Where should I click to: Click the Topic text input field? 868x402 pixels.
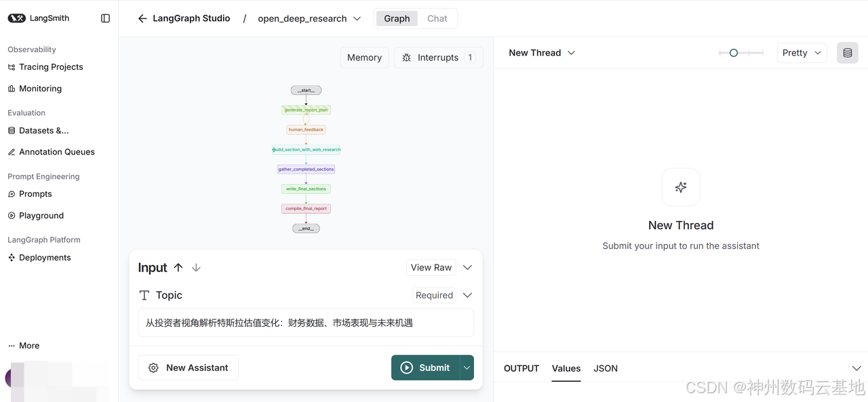click(306, 323)
